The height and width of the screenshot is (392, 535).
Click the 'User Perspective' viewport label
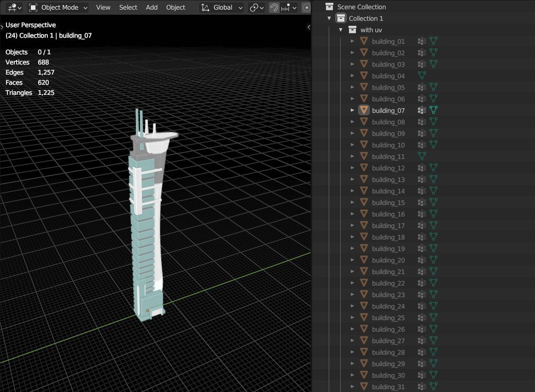coord(30,25)
